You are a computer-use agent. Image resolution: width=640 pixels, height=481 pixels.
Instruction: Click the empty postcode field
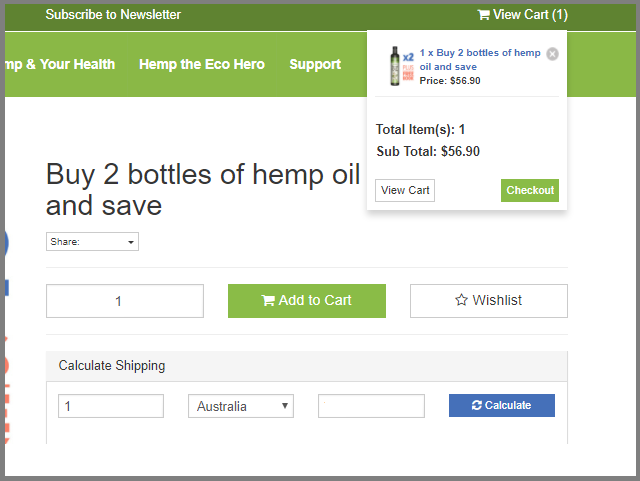371,406
